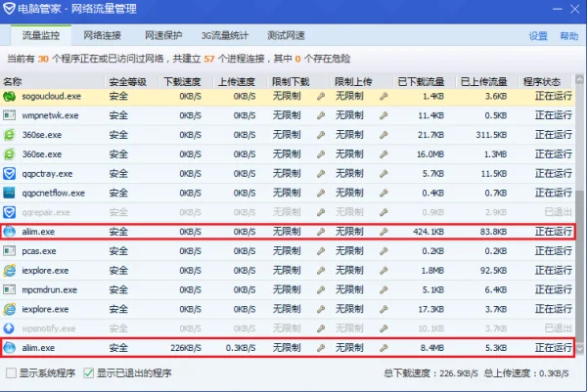Sort by the 安全等级 column header

click(132, 81)
